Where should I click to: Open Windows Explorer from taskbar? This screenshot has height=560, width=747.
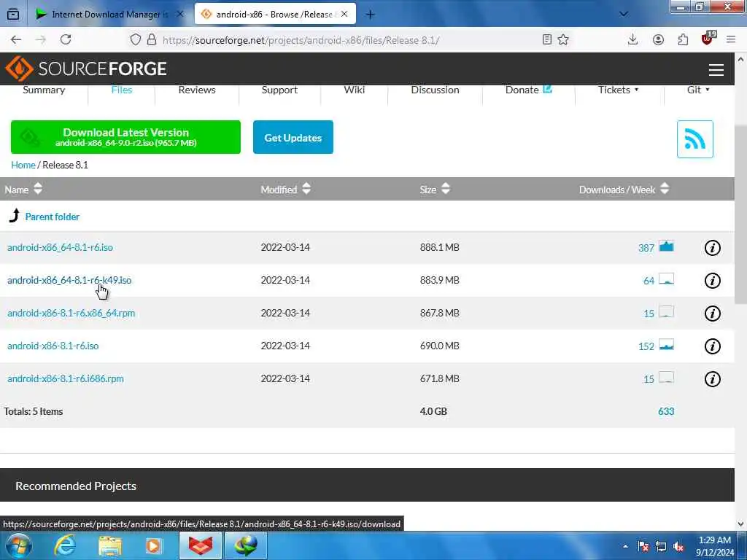coord(110,545)
